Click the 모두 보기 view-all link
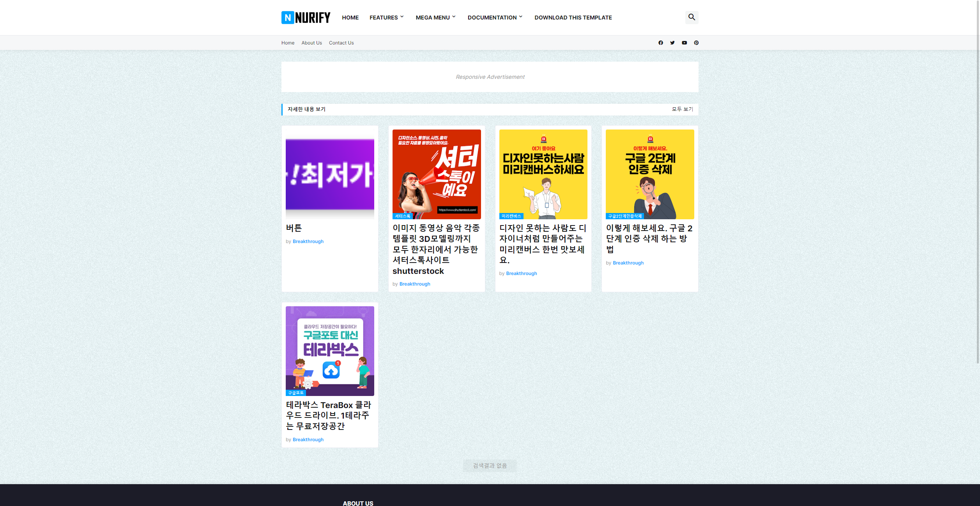Image resolution: width=980 pixels, height=506 pixels. [x=682, y=109]
